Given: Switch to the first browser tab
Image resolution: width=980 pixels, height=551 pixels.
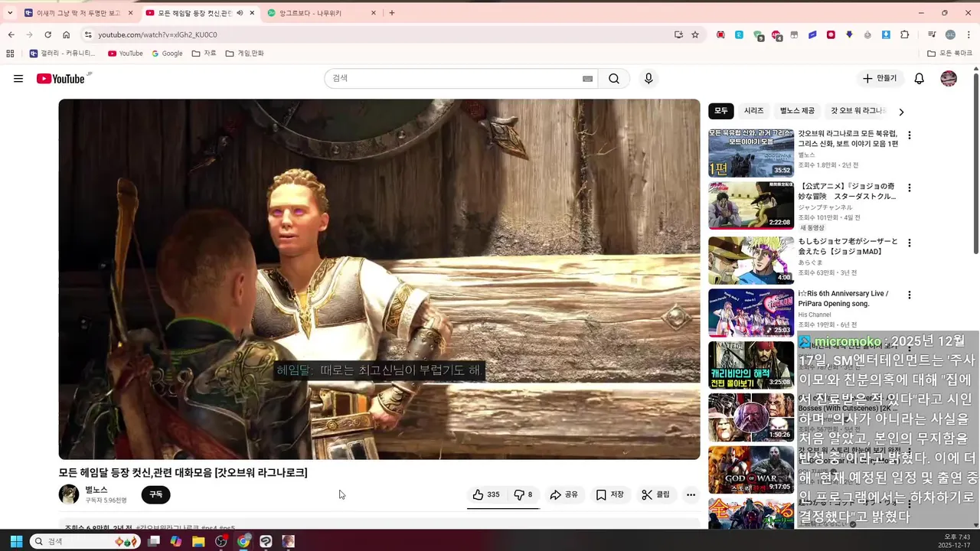Looking at the screenshot, I should click(79, 13).
